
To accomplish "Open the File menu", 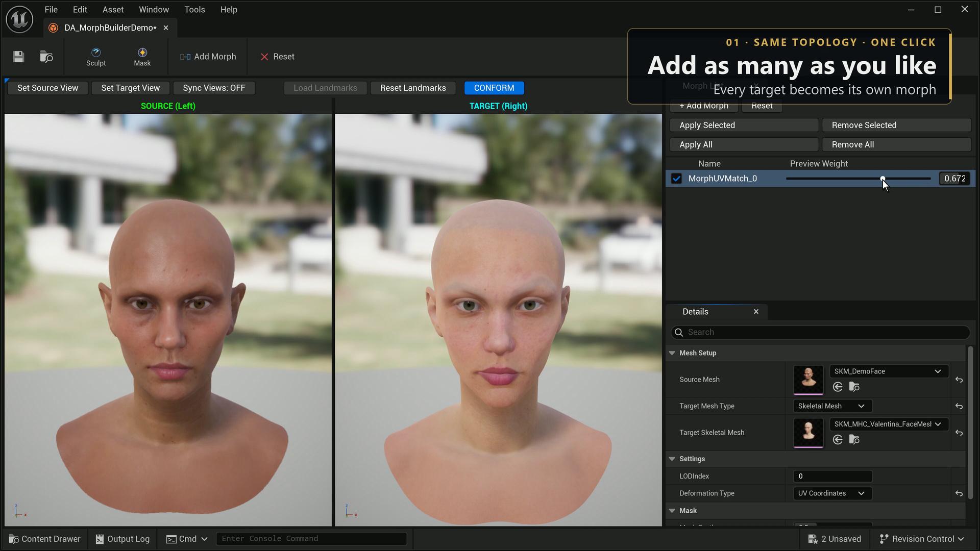I will (51, 10).
